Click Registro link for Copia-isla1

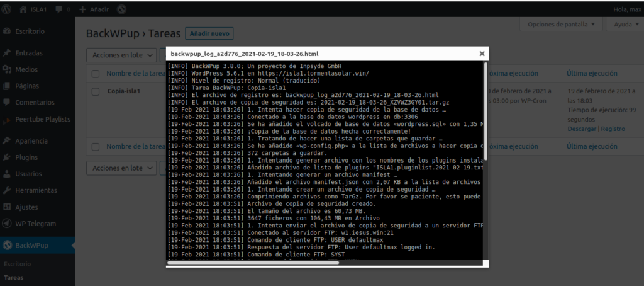(613, 129)
